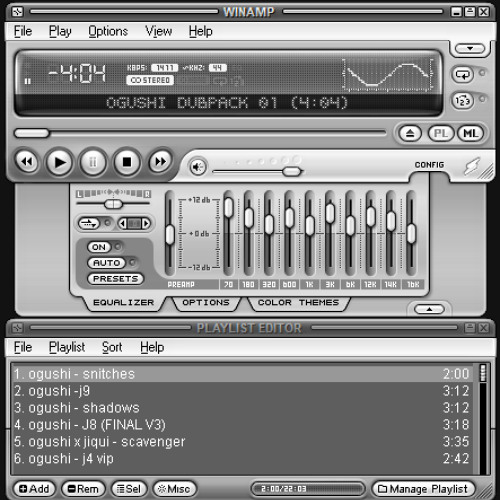
Task: Open Manage Playlist
Action: click(423, 489)
